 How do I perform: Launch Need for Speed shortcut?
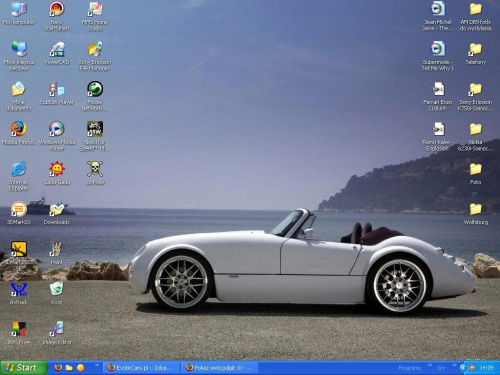pos(95,129)
